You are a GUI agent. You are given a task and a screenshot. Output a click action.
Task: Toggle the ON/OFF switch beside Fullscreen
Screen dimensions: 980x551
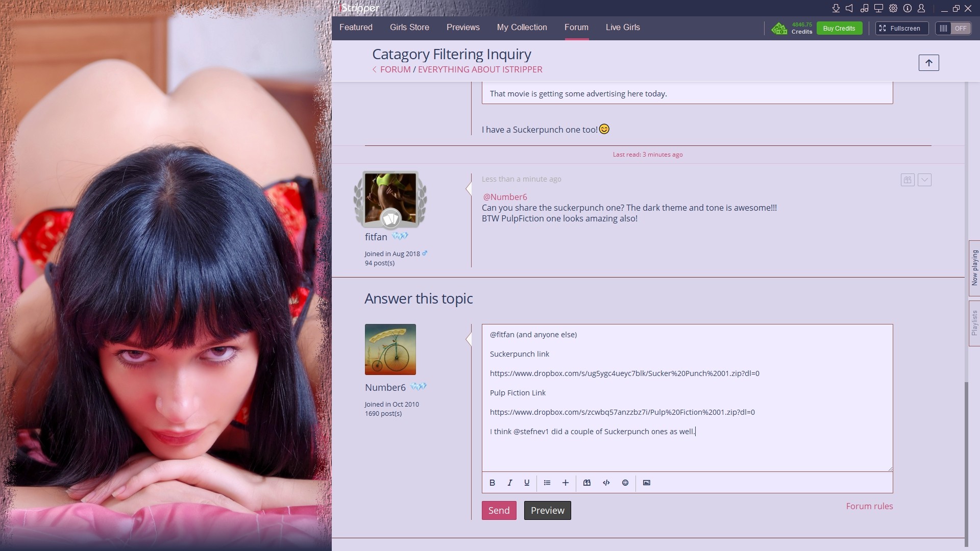click(953, 29)
